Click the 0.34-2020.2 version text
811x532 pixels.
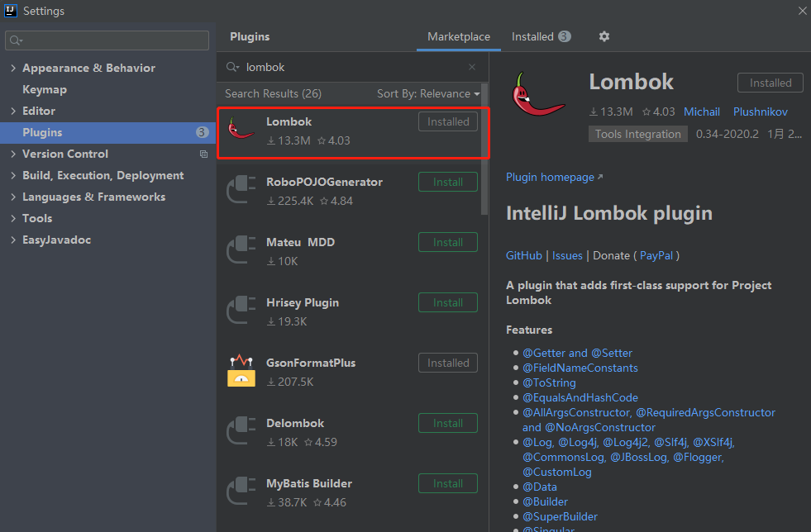(x=728, y=134)
